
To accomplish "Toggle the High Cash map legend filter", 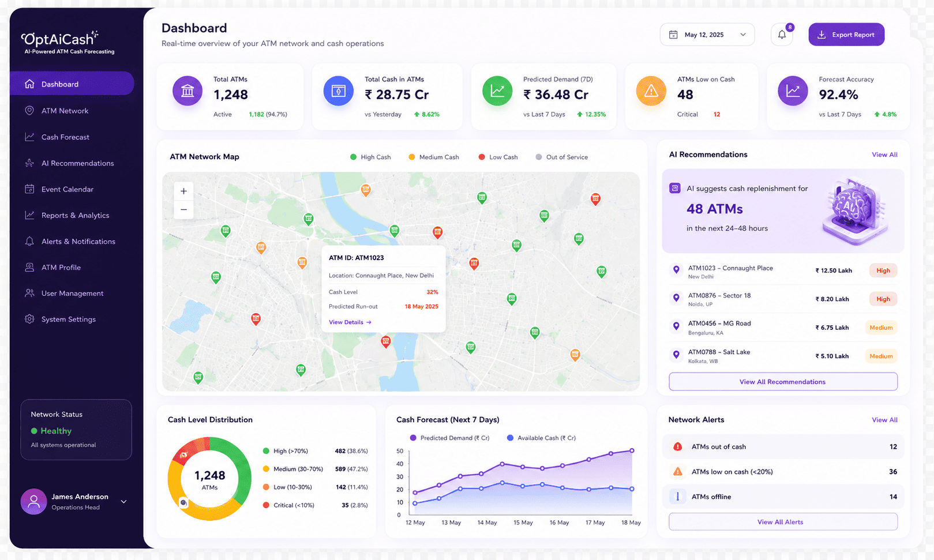I will (x=370, y=157).
